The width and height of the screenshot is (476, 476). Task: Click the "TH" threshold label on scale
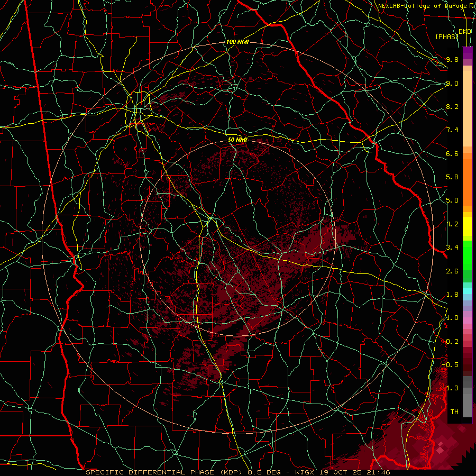[454, 411]
